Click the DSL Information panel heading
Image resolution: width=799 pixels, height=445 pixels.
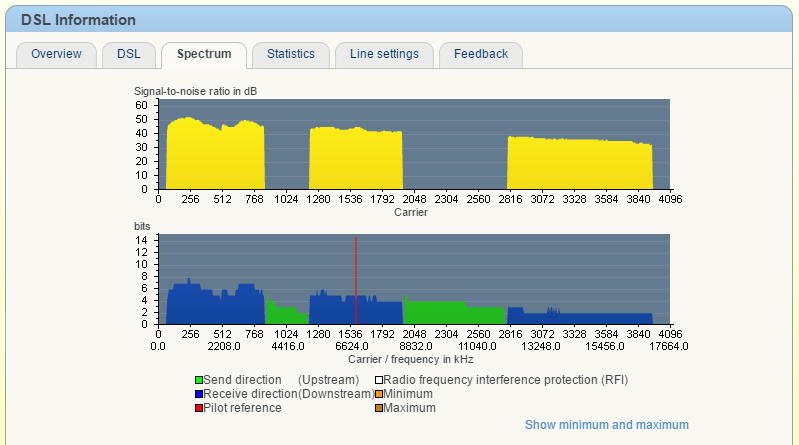coord(78,20)
